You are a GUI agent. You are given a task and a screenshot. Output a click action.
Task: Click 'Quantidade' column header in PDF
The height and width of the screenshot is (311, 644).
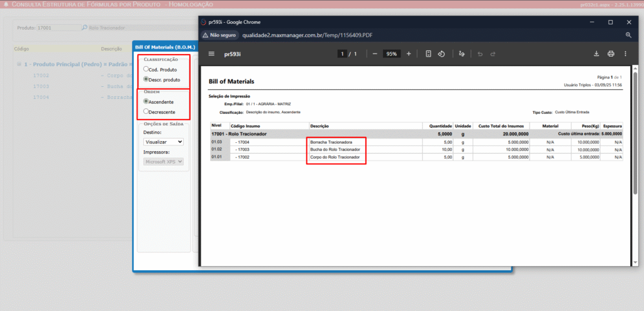click(x=441, y=126)
